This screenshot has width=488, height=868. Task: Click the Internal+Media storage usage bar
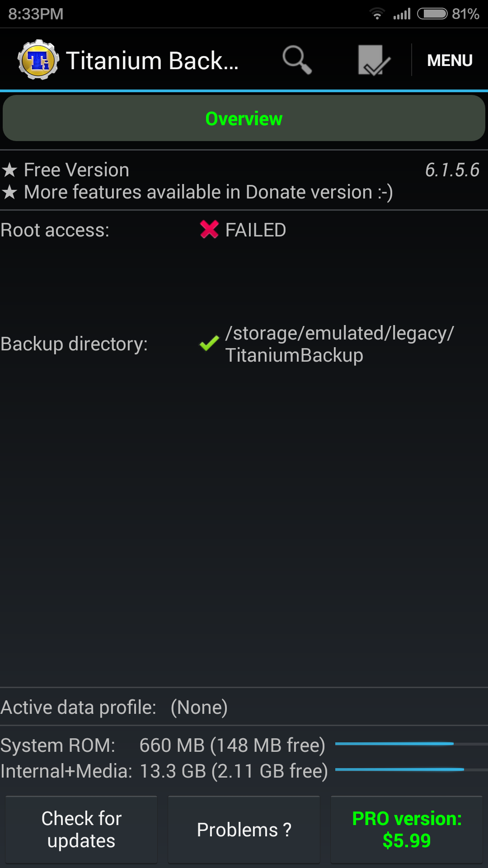coord(411,769)
